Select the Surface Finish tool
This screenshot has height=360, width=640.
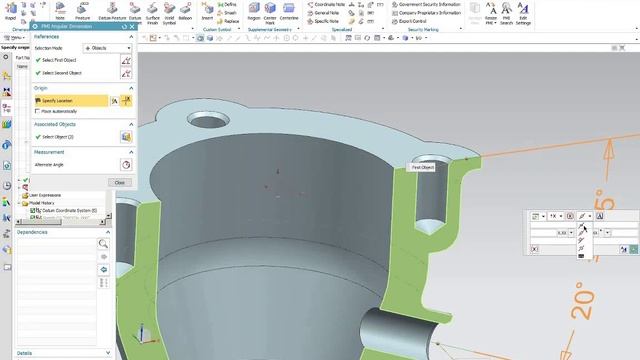153,13
